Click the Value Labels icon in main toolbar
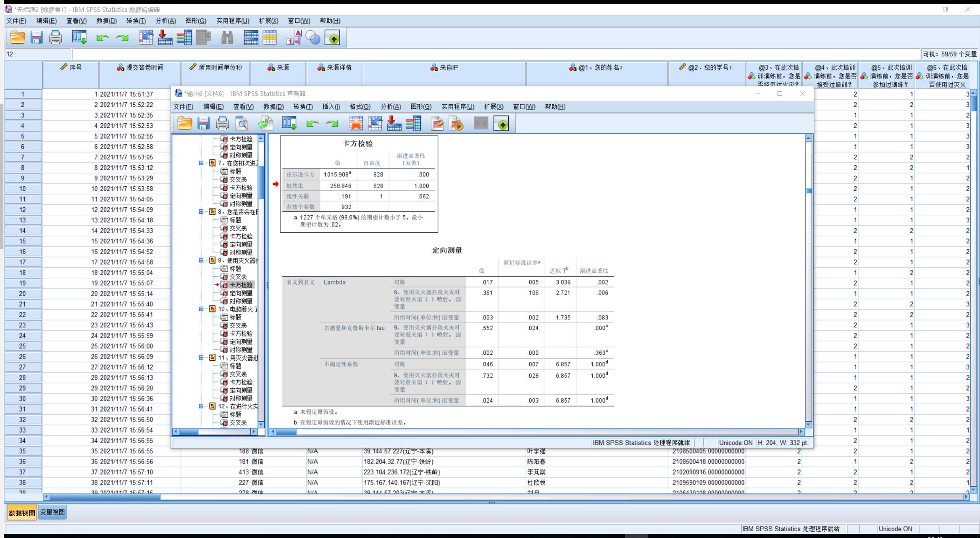The height and width of the screenshot is (538, 980). click(x=294, y=38)
